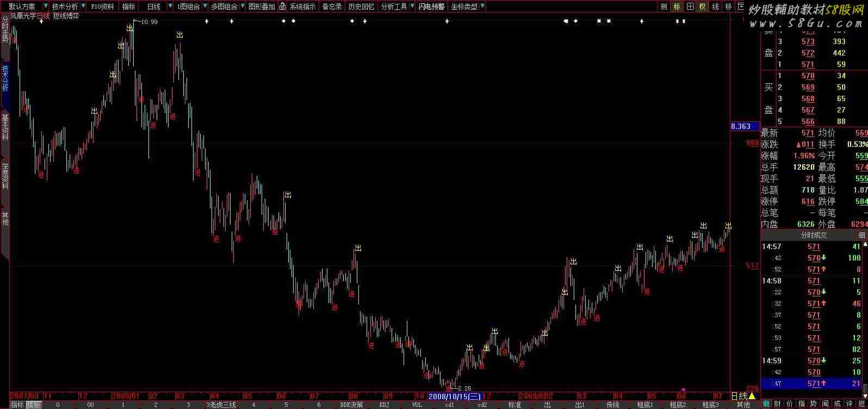Image resolution: width=868 pixels, height=409 pixels.
Task: Switch to the KDJ indicator tab
Action: pos(384,405)
